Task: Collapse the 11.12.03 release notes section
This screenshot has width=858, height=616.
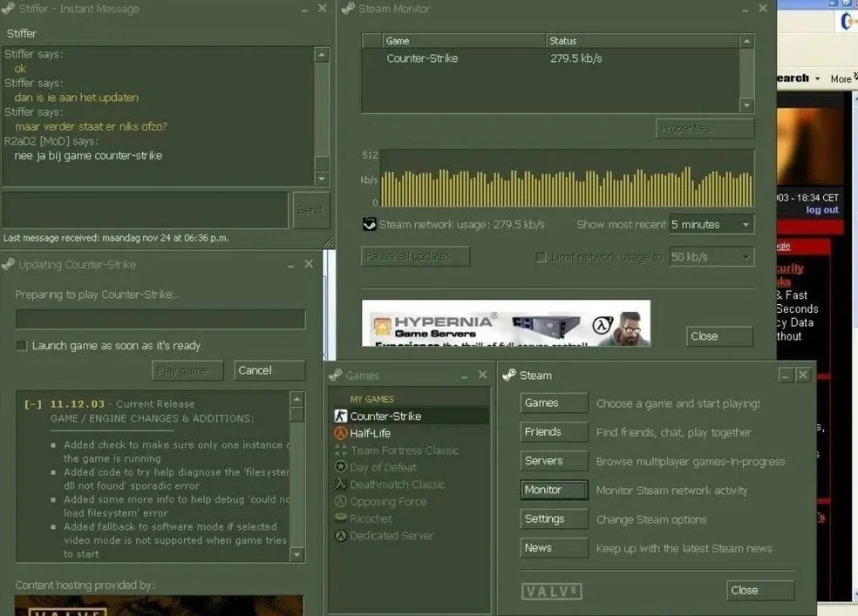Action: pyautogui.click(x=33, y=404)
